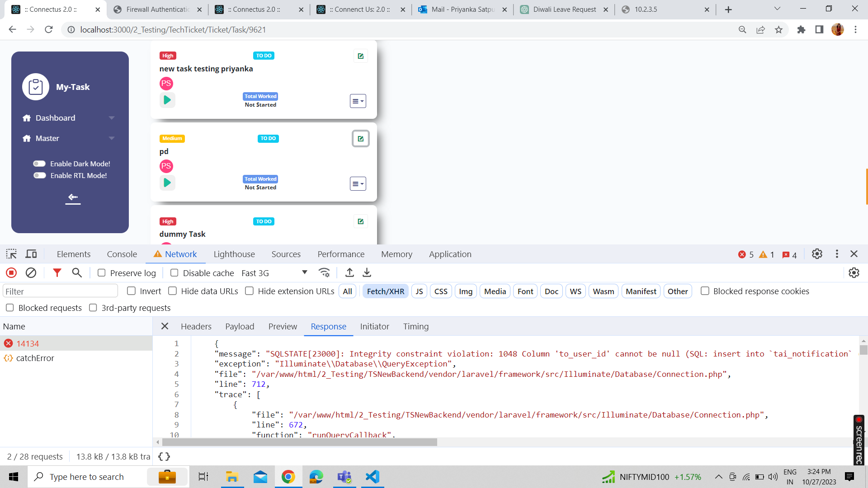Export HAR file with download icon
The height and width of the screenshot is (488, 868).
(x=367, y=272)
